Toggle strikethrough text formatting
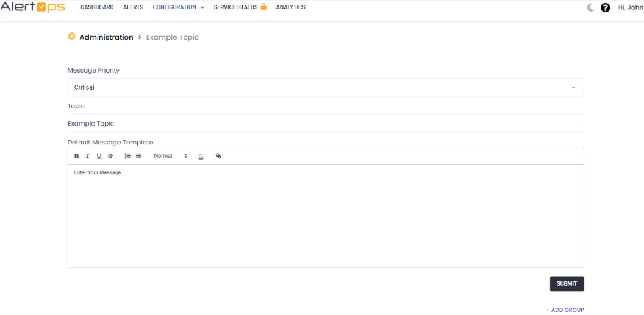 pos(110,156)
